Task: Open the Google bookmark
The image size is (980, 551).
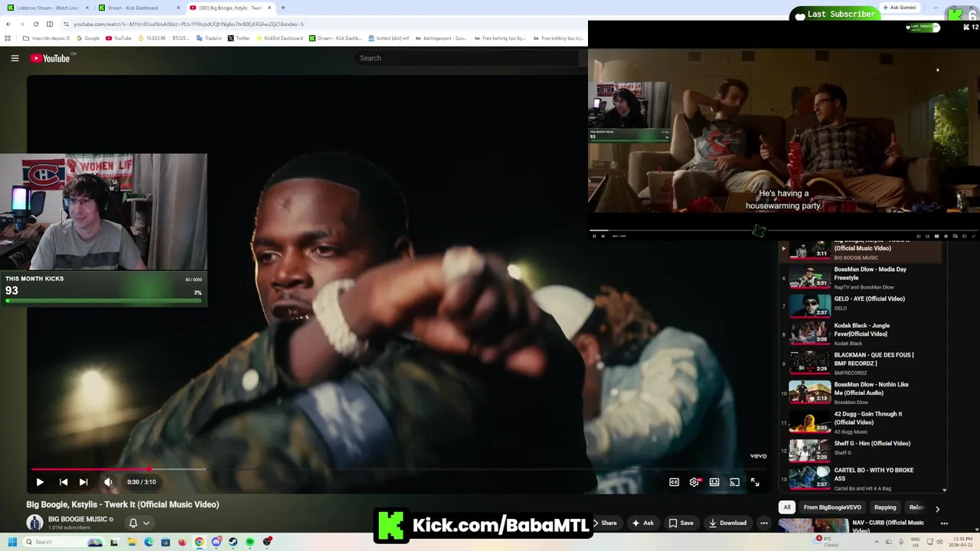Action: tap(88, 38)
